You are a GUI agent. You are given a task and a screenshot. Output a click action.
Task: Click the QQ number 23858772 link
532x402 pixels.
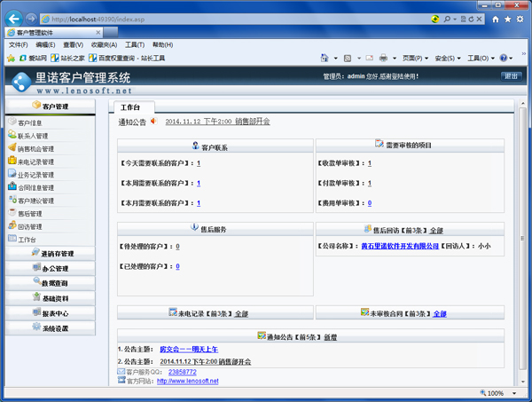[182, 372]
